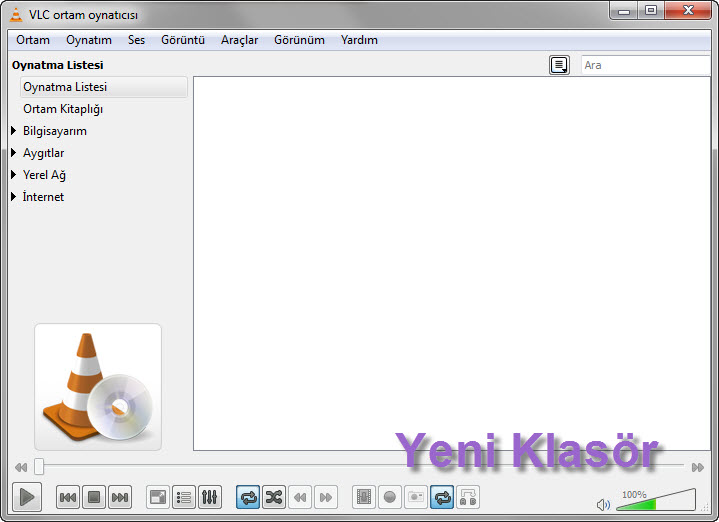719x522 pixels.
Task: Expand the Bilgisayarım tree node
Action: [x=14, y=131]
